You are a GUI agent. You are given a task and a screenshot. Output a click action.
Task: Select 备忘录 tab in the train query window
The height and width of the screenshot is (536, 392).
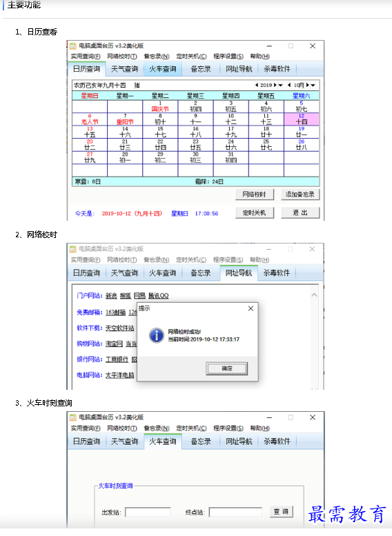click(x=201, y=441)
